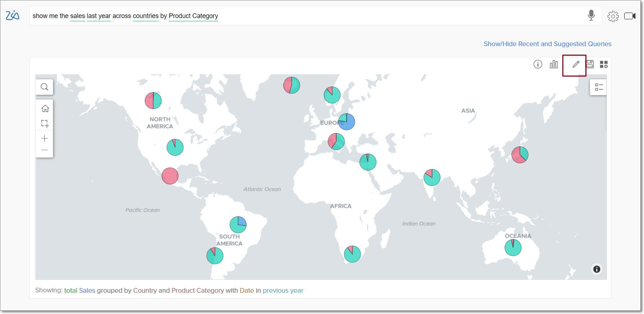Click the pencil edit icon
The image size is (644, 314).
pyautogui.click(x=576, y=65)
